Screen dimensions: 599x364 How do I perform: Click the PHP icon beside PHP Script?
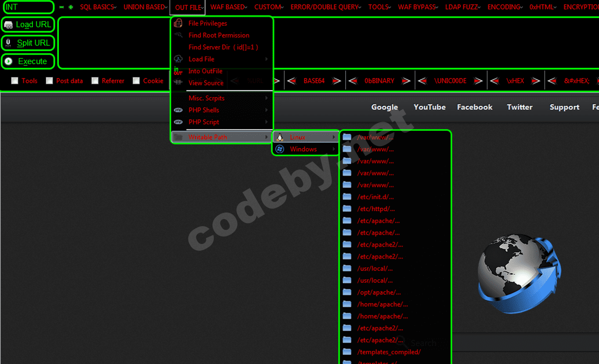(178, 122)
